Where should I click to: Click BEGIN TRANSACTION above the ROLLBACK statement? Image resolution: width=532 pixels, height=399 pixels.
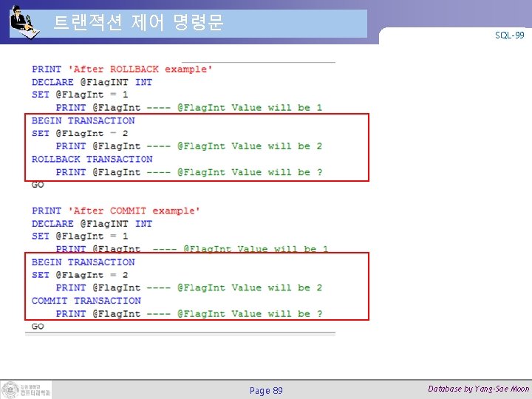pos(83,120)
